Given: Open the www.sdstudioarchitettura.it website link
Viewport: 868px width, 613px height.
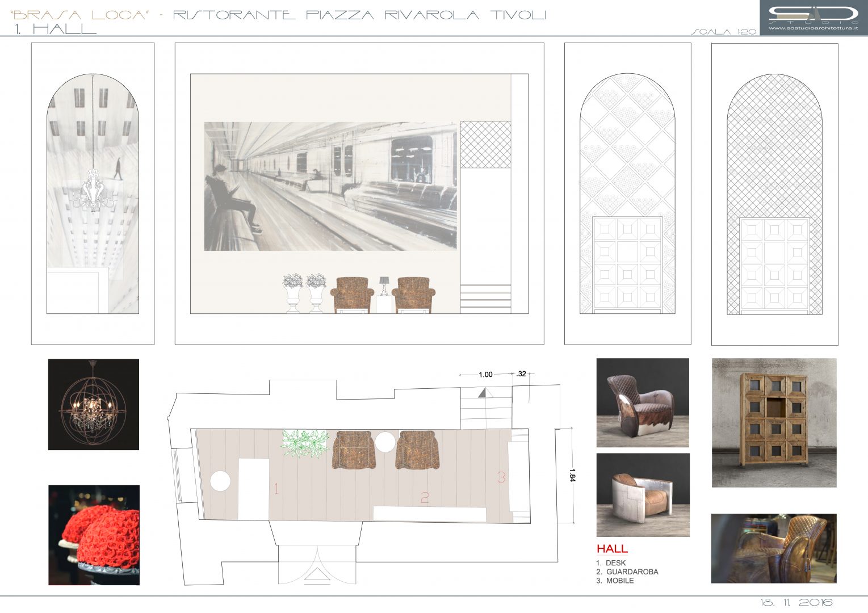Looking at the screenshot, I should [x=814, y=28].
